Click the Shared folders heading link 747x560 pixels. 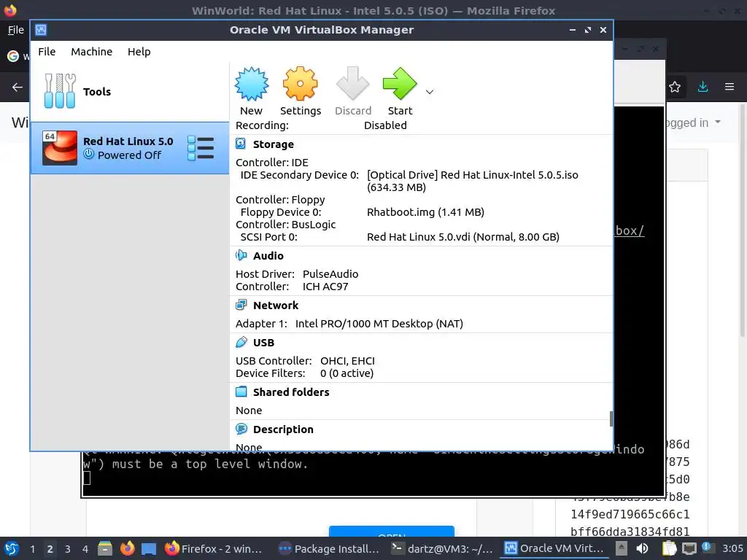(x=291, y=392)
